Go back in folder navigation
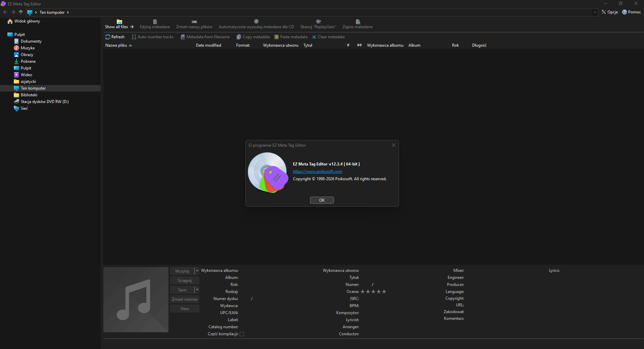 coord(5,12)
